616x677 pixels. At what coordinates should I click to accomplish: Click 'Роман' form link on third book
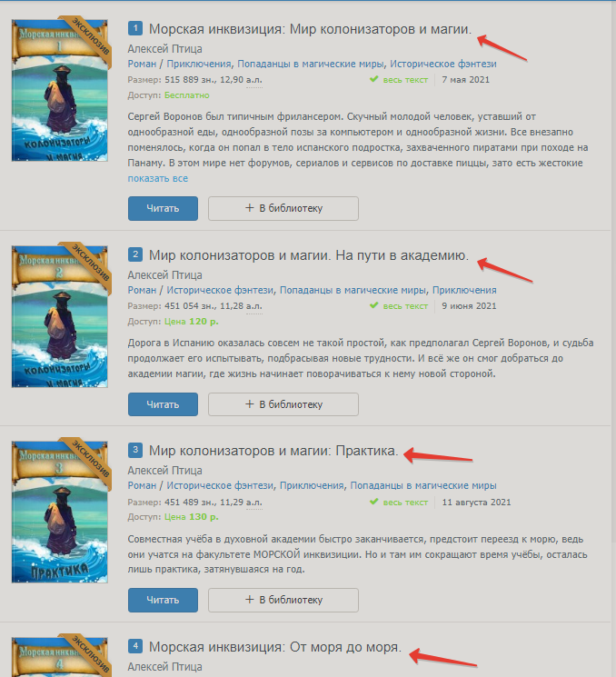click(142, 485)
